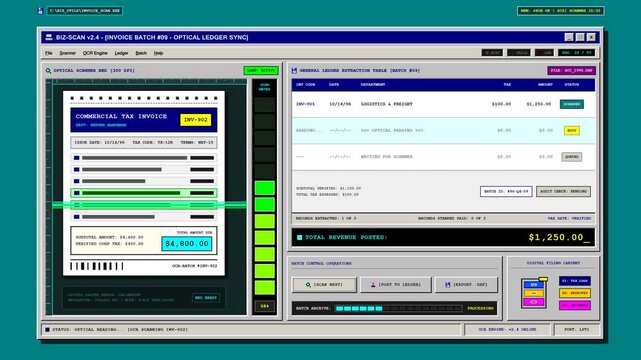This screenshot has height=360, width=641.
Task: Click the filing cabinet drawer icon
Action: (x=534, y=293)
